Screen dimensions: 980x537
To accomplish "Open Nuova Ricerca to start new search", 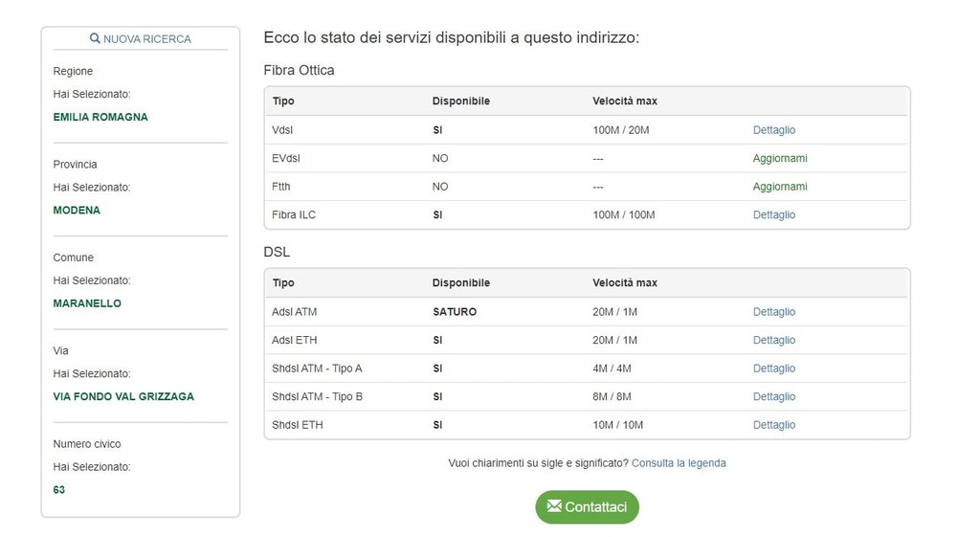I will pos(146,39).
